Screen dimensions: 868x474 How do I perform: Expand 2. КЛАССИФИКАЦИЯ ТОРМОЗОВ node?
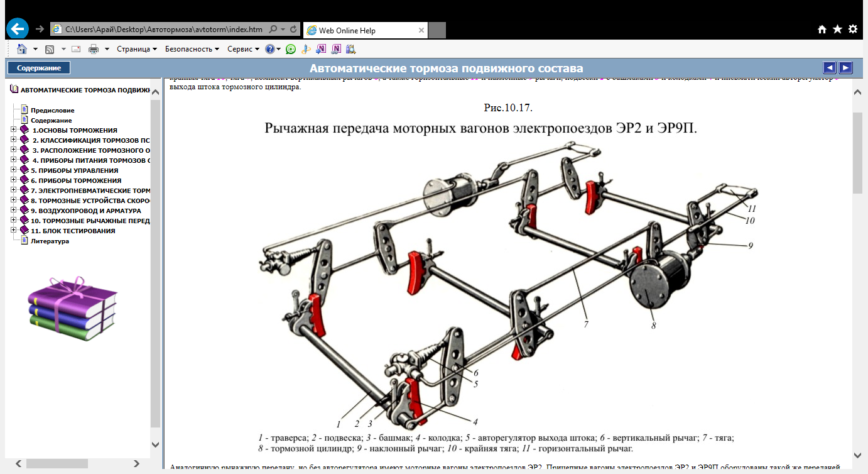tap(14, 140)
